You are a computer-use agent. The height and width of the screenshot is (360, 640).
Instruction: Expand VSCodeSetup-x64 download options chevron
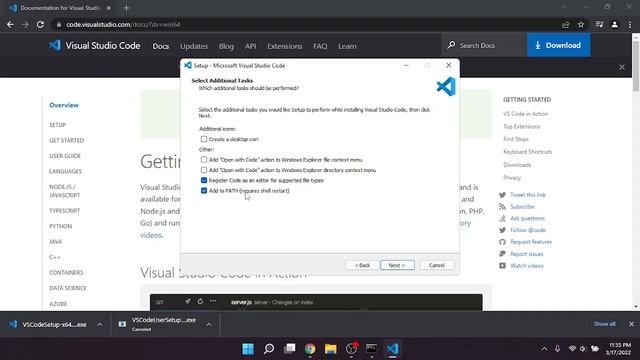coord(100,324)
